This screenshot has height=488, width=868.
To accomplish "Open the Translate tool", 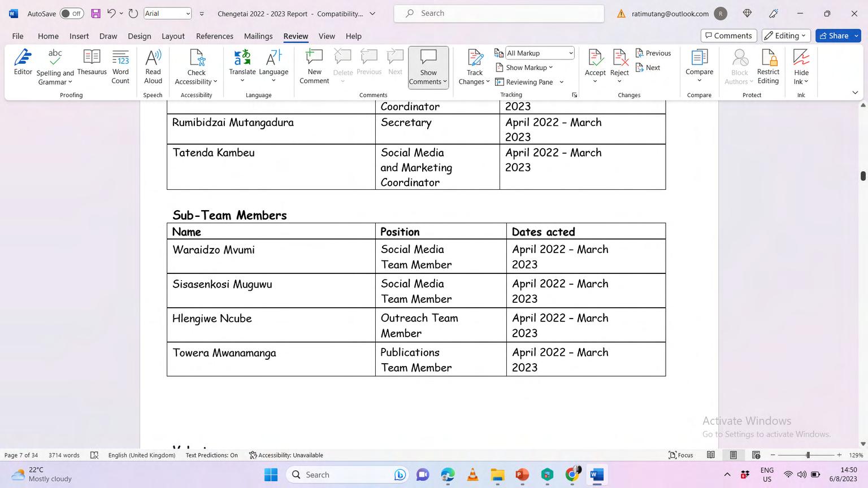I will click(242, 66).
